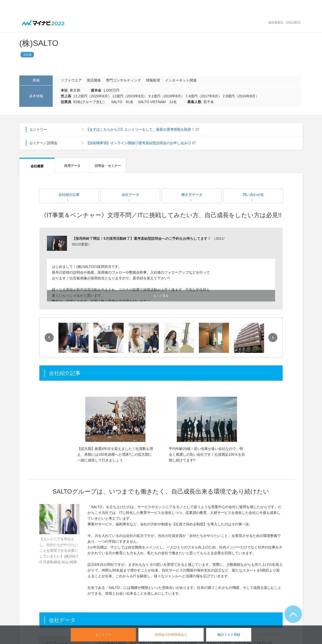This screenshot has height=644, width=322.
Task: Click the 13.2億円（2020年8月） sales value
Action: (x=92, y=96)
